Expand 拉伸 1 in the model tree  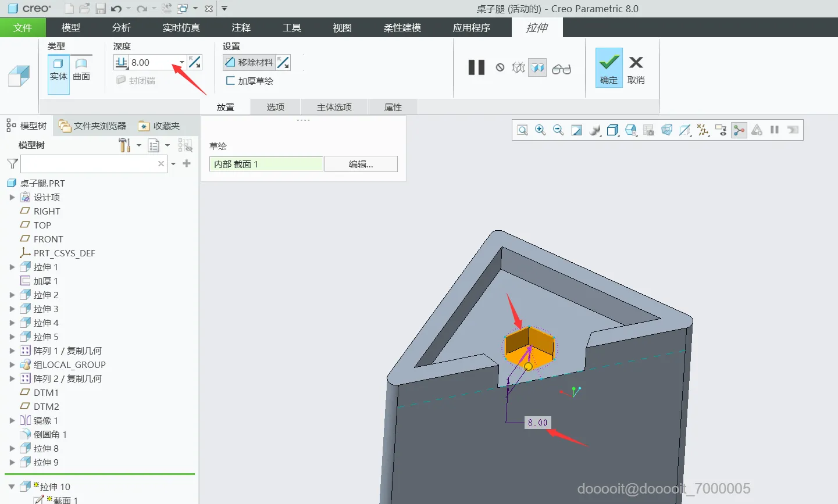point(12,267)
